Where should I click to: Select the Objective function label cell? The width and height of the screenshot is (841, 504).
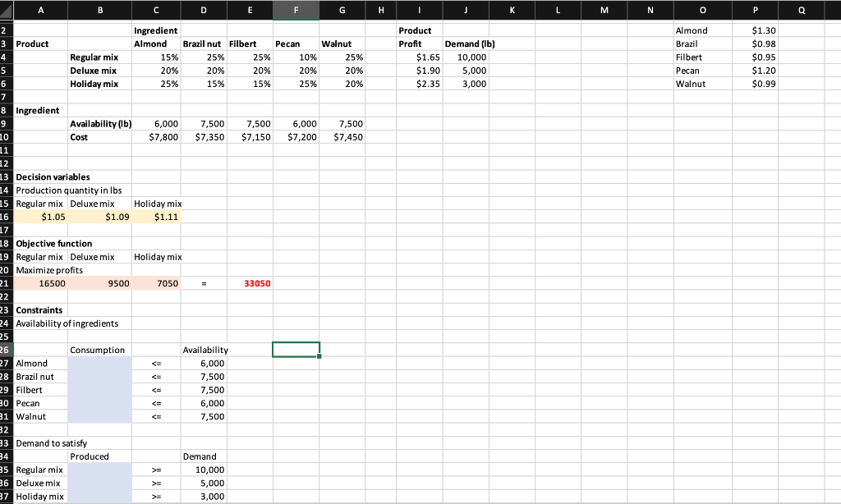[41, 243]
